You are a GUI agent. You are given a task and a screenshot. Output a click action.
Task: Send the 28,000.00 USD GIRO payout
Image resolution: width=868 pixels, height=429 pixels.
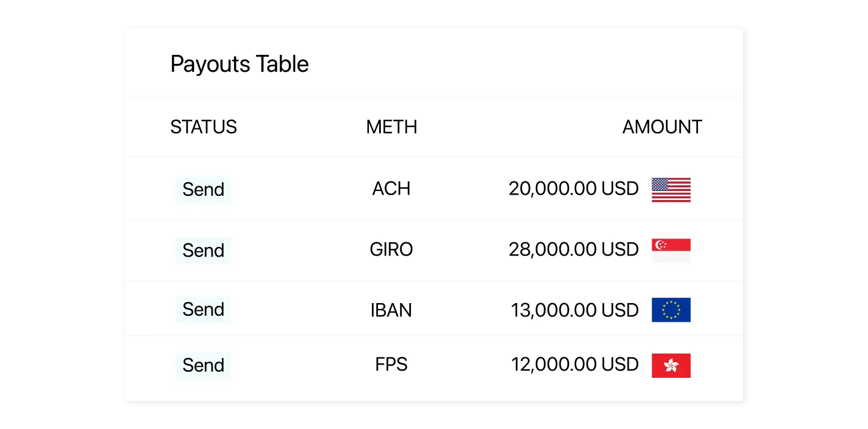coord(203,251)
